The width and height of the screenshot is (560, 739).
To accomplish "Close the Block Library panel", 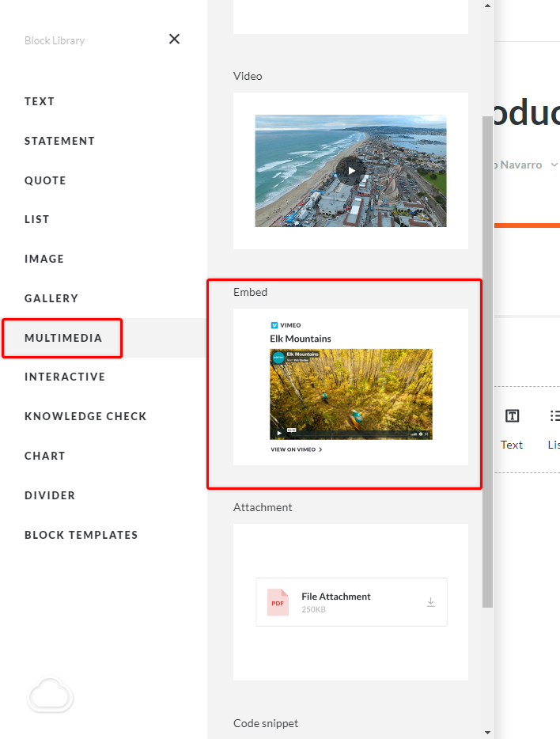I will 174,39.
